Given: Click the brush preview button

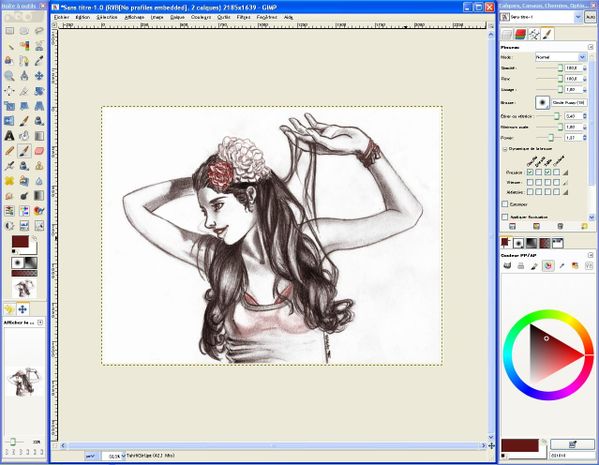Looking at the screenshot, I should click(x=542, y=102).
